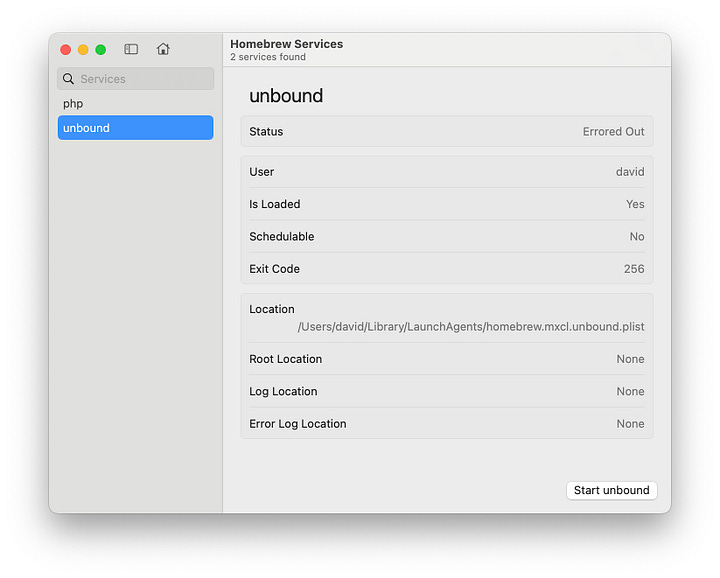Click the 'Errored Out' status value
The image size is (720, 578).
pos(613,132)
